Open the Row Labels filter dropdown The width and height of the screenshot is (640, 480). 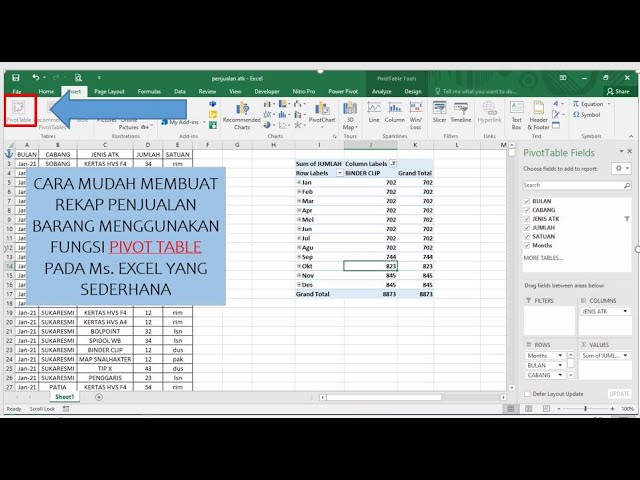click(340, 173)
